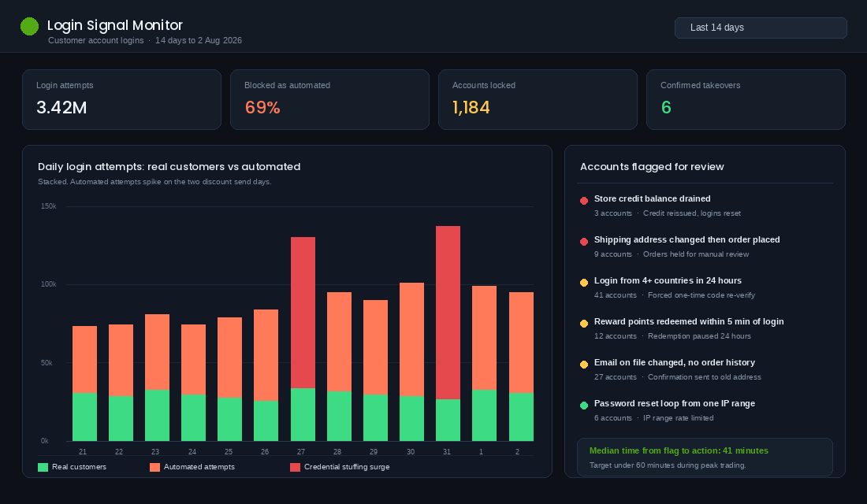867x504 pixels.
Task: Click 'Forced one-time code re-verify' text
Action: coord(701,295)
